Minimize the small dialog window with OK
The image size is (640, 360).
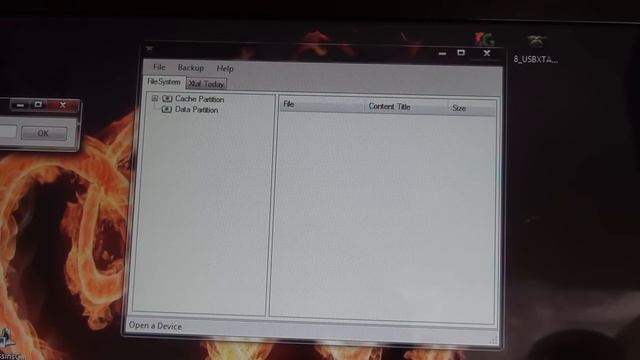[x=20, y=105]
